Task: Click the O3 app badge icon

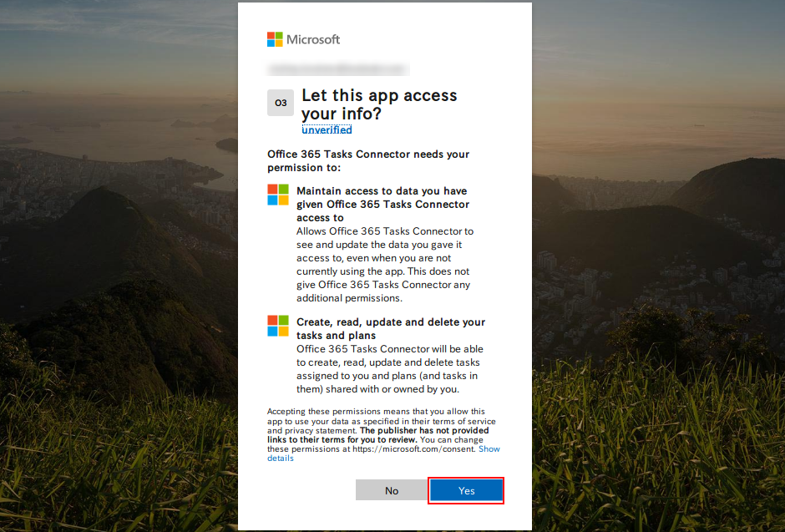Action: [281, 104]
